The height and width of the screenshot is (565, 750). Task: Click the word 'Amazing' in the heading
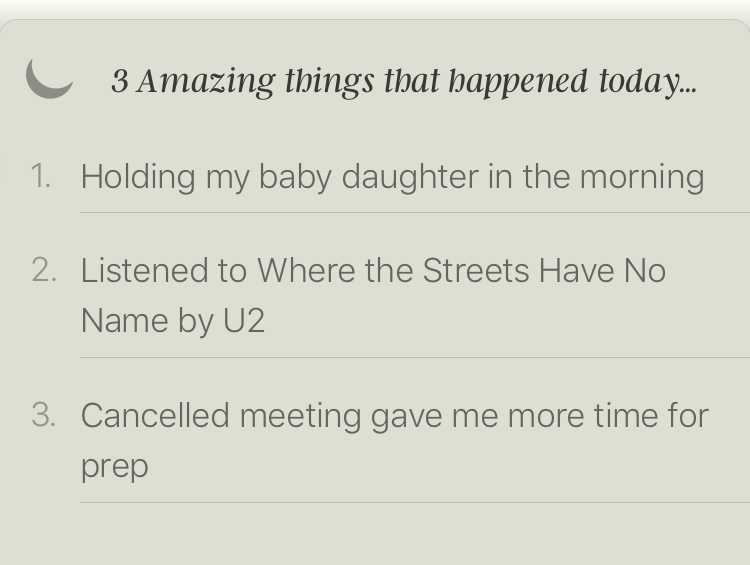click(x=206, y=81)
